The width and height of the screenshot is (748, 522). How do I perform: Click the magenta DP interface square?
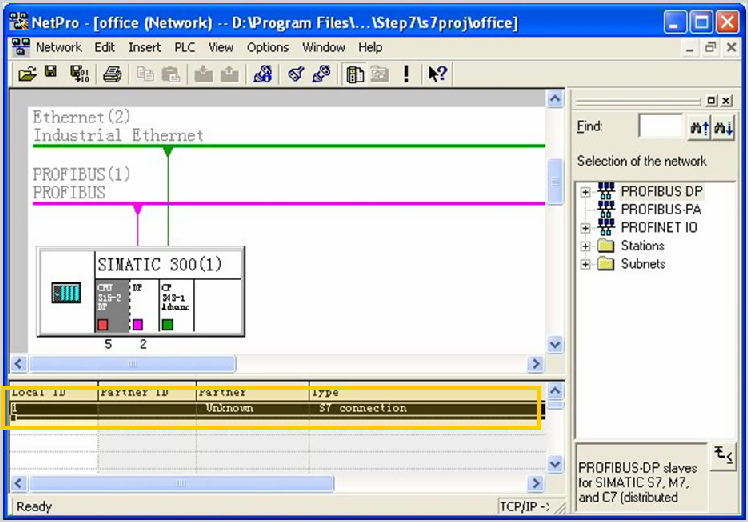point(137,324)
